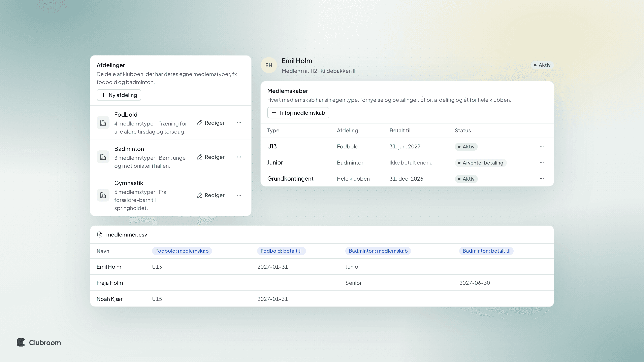Image resolution: width=644 pixels, height=362 pixels.
Task: Select the Junior membership type cell
Action: [x=275, y=162]
